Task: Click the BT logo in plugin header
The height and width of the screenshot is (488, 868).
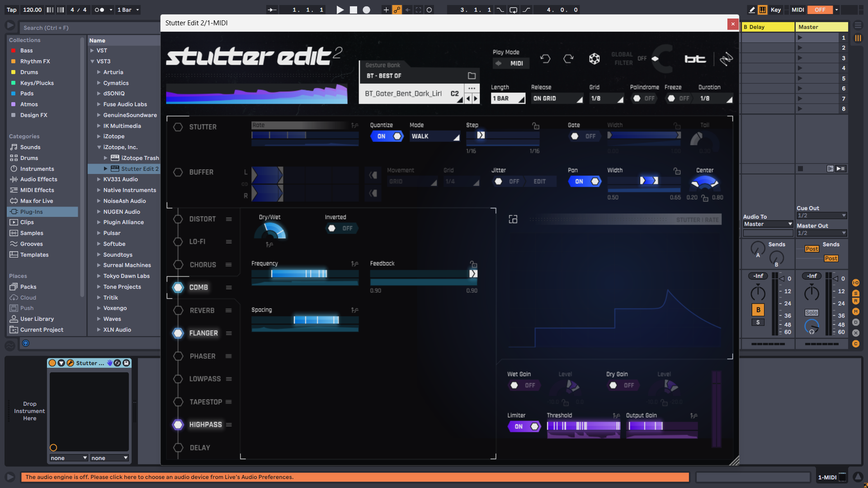Action: click(x=695, y=59)
